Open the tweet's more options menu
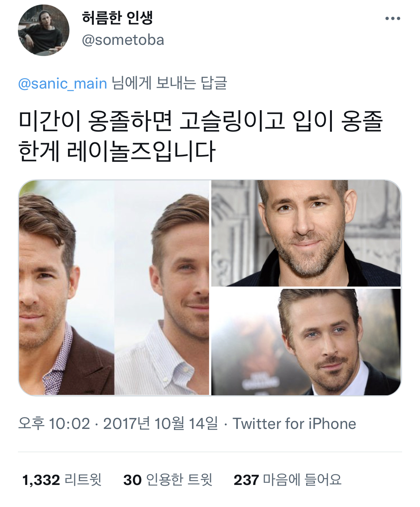Screen dimensions: 420x507 click(x=393, y=18)
